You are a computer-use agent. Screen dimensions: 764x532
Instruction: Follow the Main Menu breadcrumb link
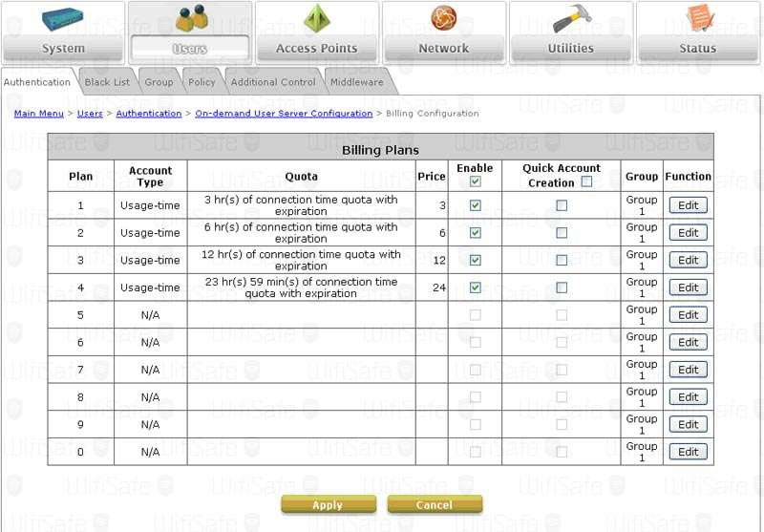[39, 114]
